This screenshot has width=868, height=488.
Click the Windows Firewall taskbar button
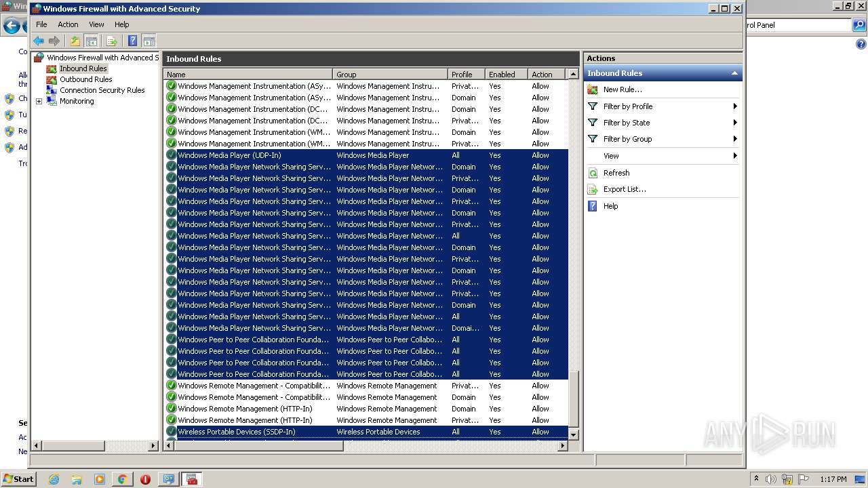(192, 479)
